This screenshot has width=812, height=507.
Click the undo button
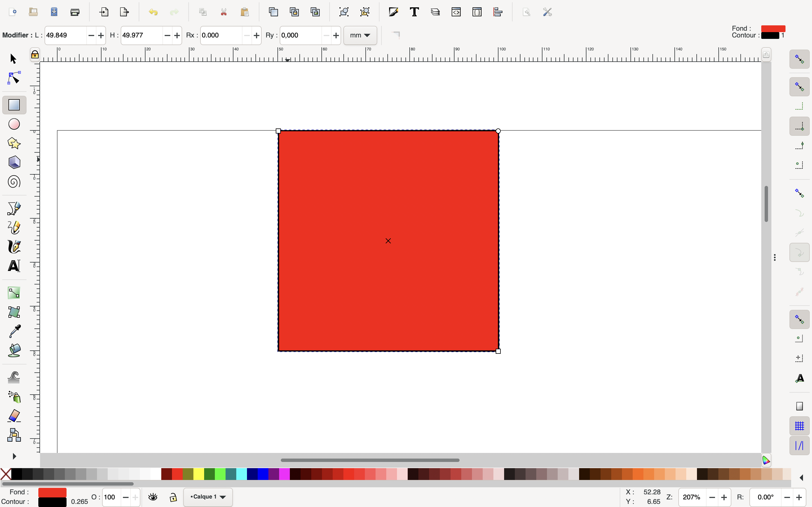pyautogui.click(x=153, y=12)
